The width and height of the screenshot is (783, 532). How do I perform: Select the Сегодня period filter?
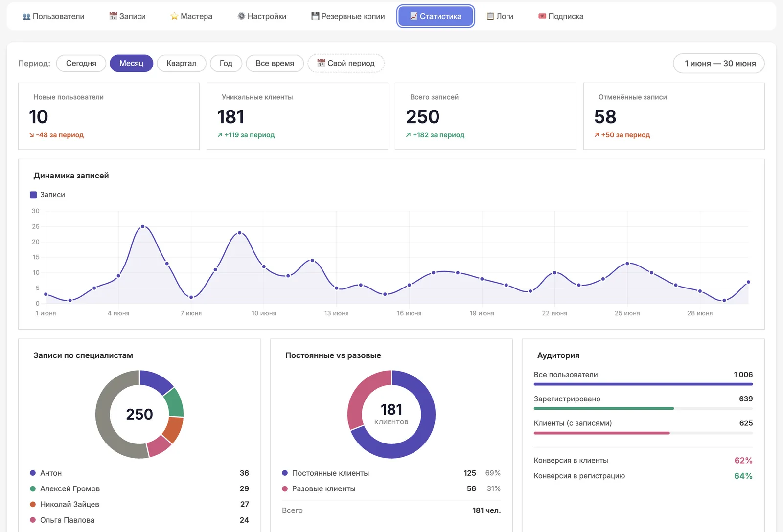click(81, 63)
